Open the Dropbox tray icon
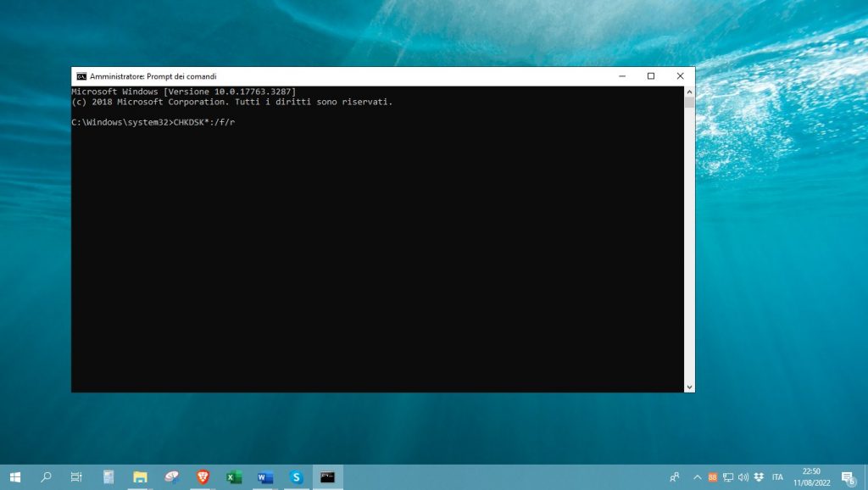 point(759,477)
